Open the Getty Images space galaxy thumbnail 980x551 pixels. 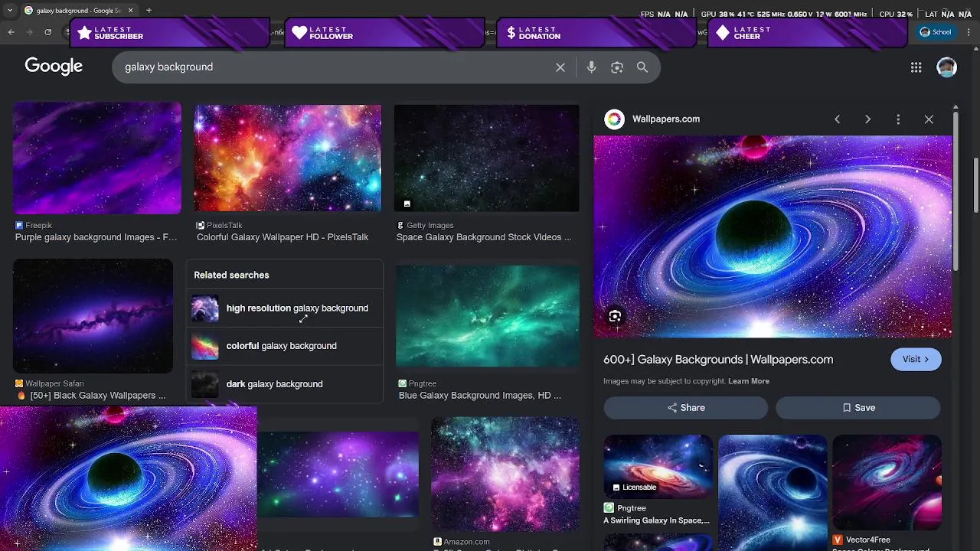coord(486,158)
